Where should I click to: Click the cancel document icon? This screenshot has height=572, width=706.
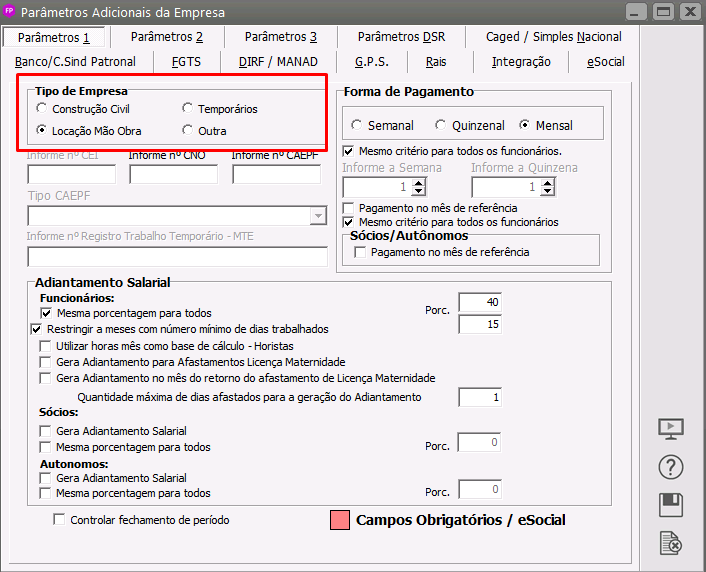tap(671, 543)
